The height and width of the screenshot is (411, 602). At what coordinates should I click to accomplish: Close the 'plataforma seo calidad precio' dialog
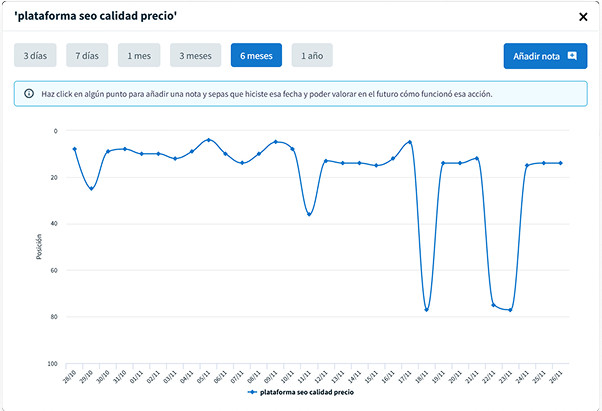(x=583, y=17)
